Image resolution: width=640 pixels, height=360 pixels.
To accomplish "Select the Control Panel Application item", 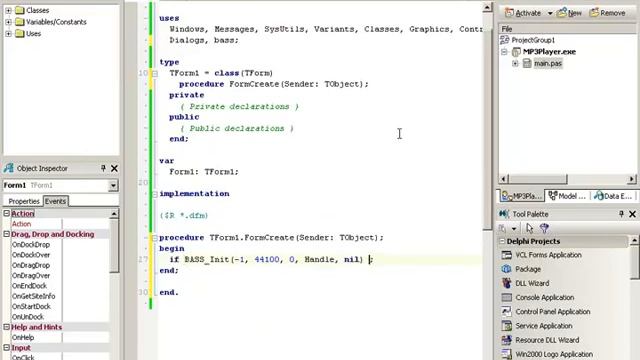I will pyautogui.click(x=553, y=312).
